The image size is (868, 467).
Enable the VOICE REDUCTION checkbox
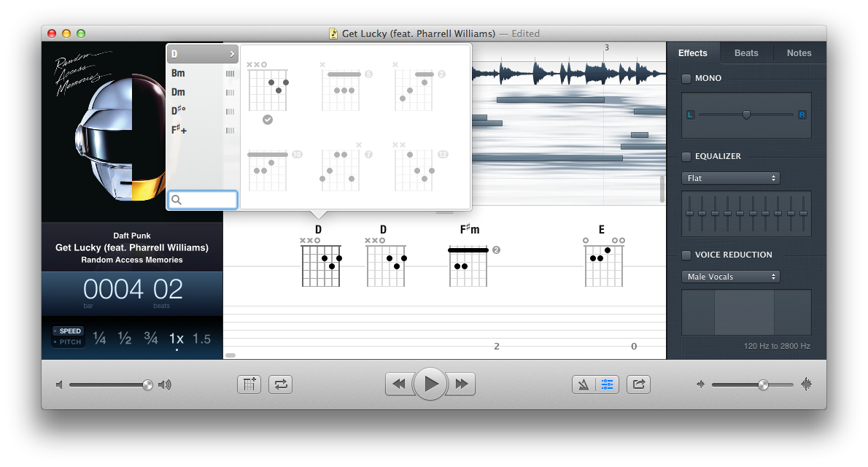[x=686, y=255]
